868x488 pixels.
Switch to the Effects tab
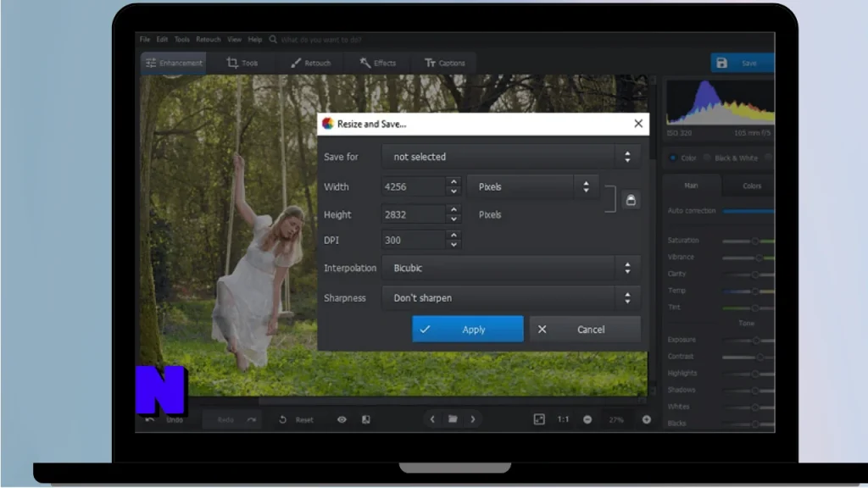pos(378,63)
